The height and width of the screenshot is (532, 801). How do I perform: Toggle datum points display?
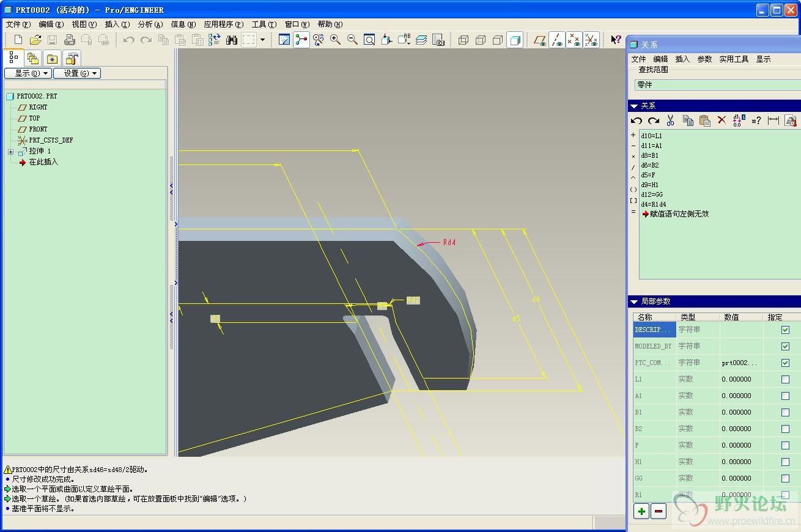click(x=574, y=40)
